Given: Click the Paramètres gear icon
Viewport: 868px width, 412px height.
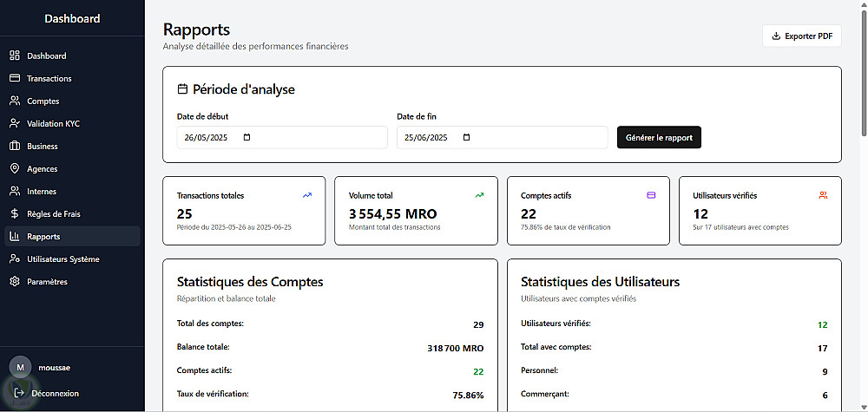Looking at the screenshot, I should click(x=15, y=282).
